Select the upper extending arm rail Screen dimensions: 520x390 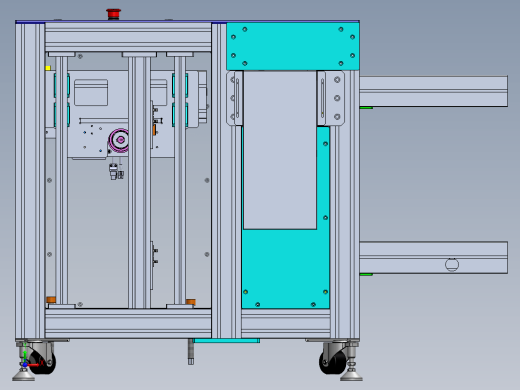click(x=433, y=91)
